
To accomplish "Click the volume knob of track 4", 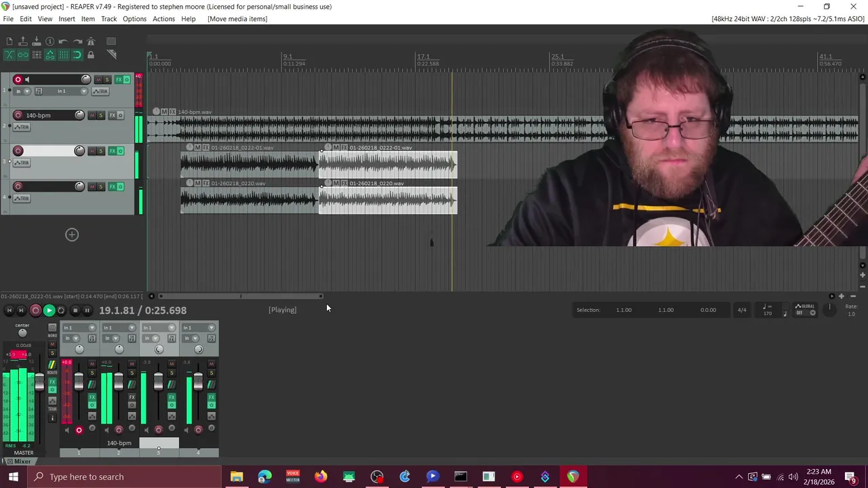I will (x=79, y=186).
